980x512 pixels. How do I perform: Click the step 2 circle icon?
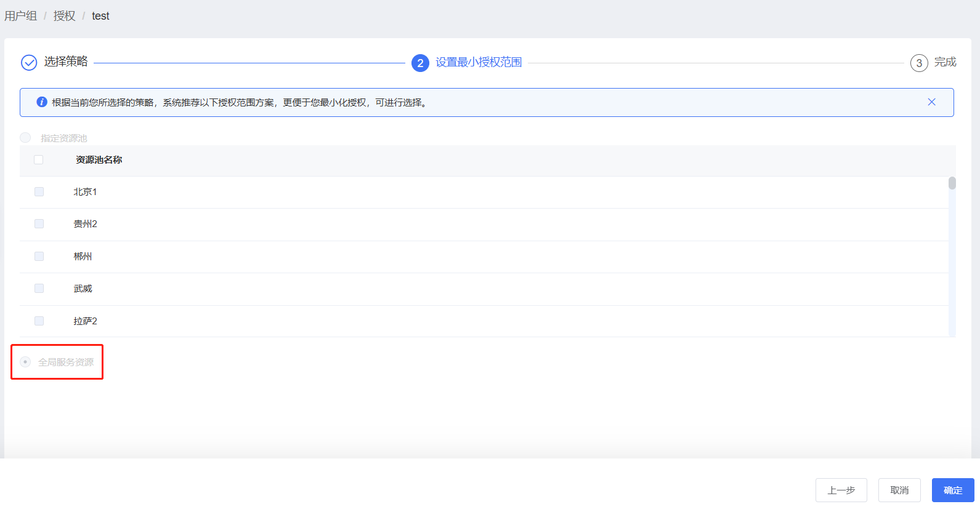pos(420,63)
